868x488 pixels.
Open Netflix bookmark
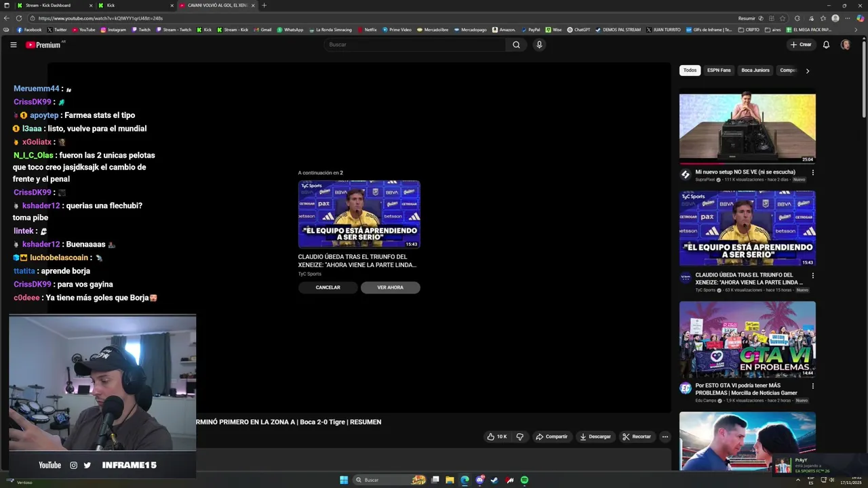[367, 30]
